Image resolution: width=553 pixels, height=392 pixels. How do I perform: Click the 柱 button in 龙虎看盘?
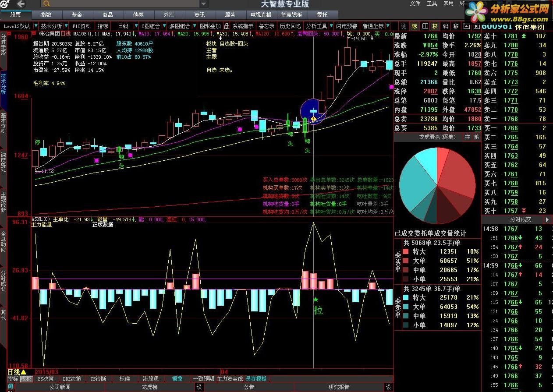click(x=467, y=137)
